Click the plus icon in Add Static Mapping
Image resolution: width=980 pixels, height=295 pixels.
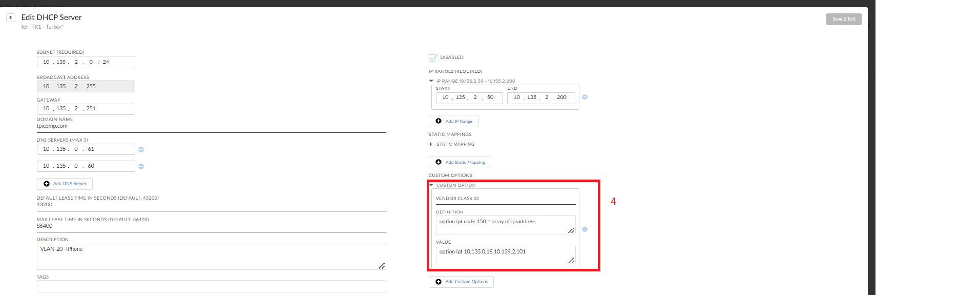point(439,162)
